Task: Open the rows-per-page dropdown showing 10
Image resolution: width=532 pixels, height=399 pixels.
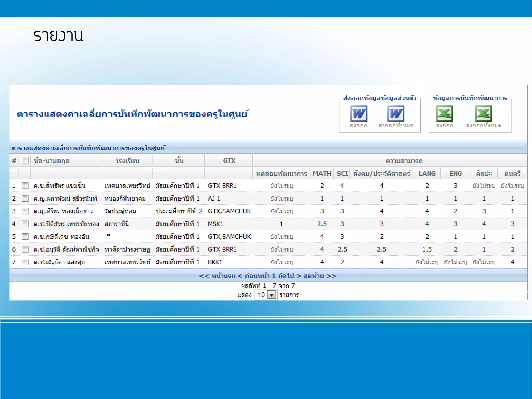Action: click(x=265, y=295)
